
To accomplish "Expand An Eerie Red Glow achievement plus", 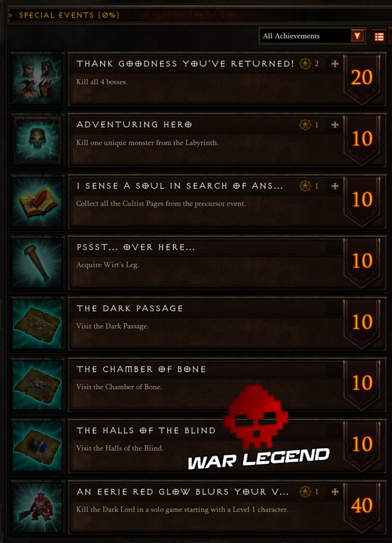I will tap(335, 492).
